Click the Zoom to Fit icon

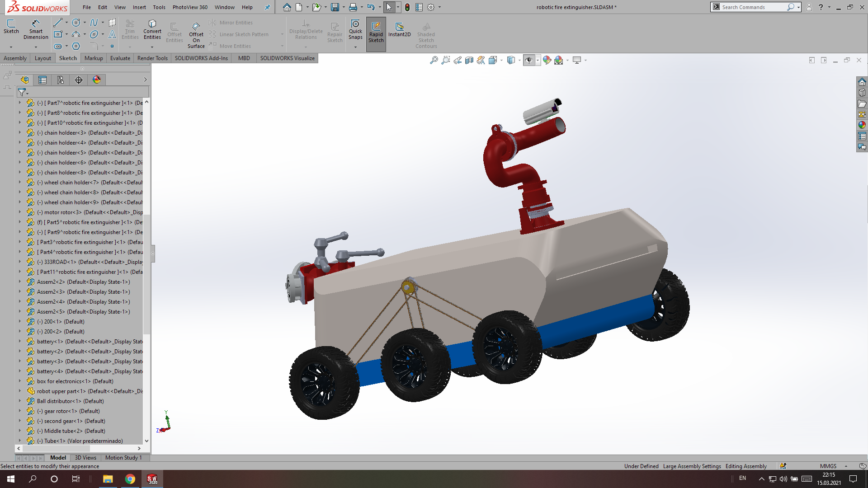[x=434, y=60]
